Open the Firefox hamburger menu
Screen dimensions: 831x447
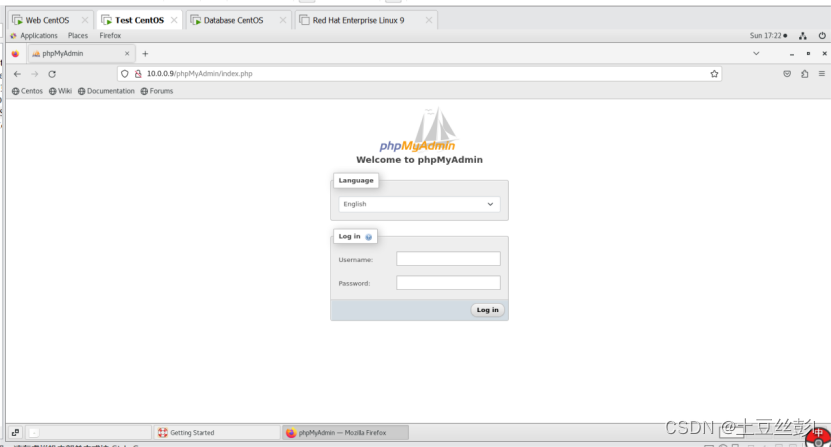821,74
